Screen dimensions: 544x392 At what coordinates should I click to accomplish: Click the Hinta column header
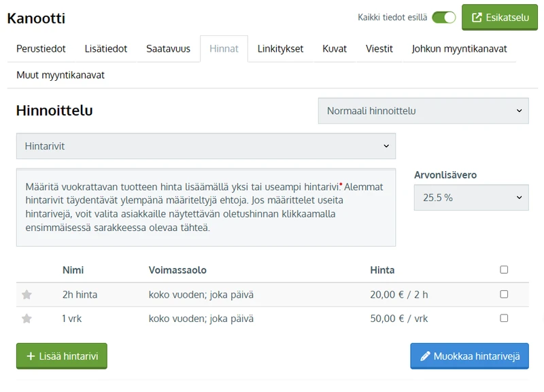click(x=382, y=270)
